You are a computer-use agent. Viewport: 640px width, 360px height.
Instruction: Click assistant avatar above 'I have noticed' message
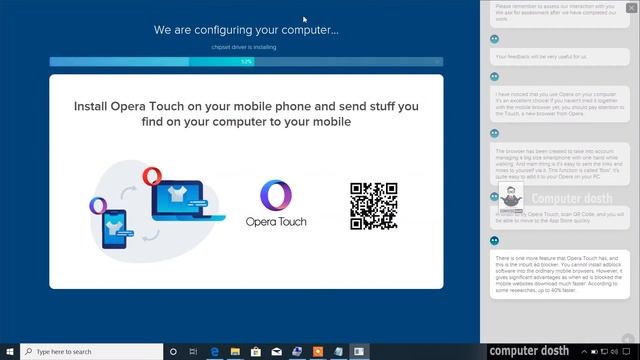(x=494, y=77)
